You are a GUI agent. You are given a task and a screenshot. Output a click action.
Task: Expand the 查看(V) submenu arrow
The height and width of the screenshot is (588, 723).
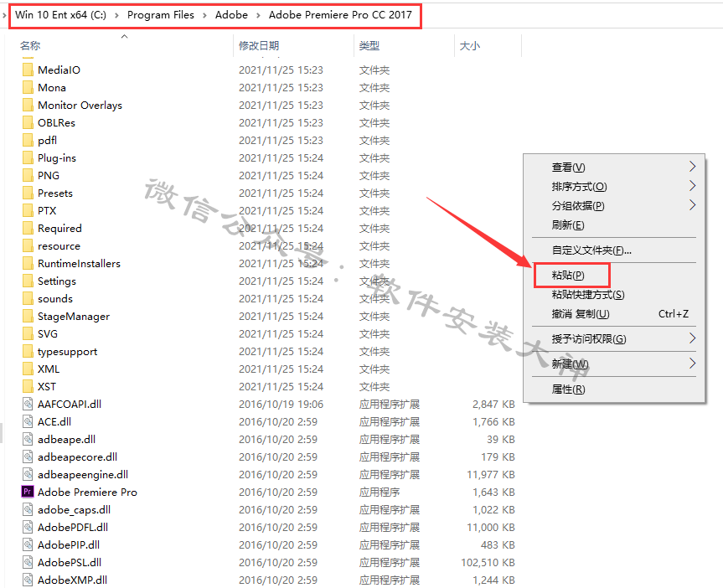(692, 167)
